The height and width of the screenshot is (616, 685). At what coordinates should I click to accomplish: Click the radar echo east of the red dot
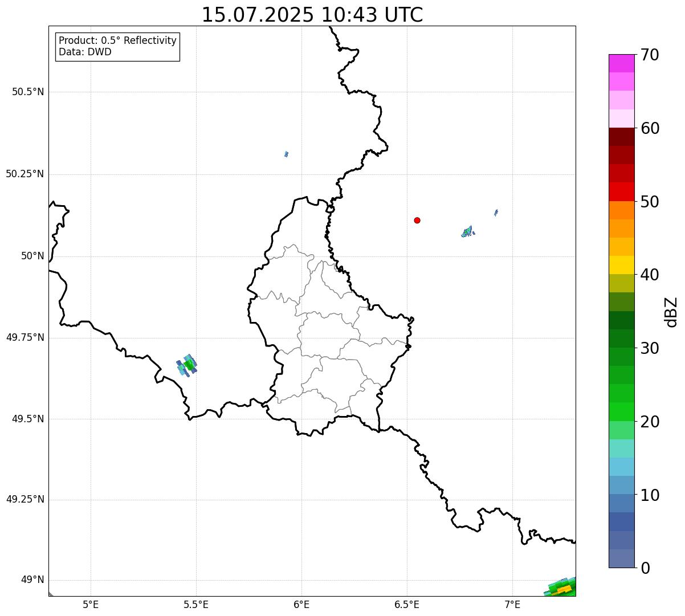pos(467,231)
